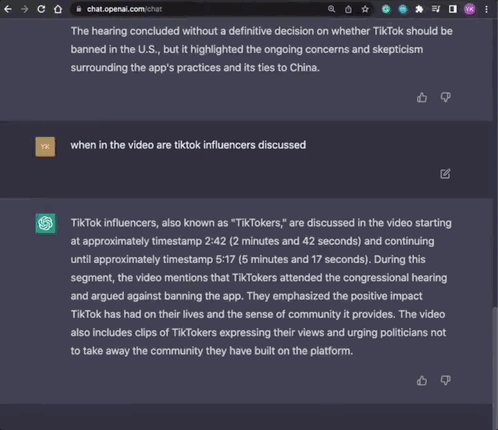Viewport: 498px width, 430px height.
Task: Open the extensions puzzle menu
Action: pyautogui.click(x=419, y=9)
